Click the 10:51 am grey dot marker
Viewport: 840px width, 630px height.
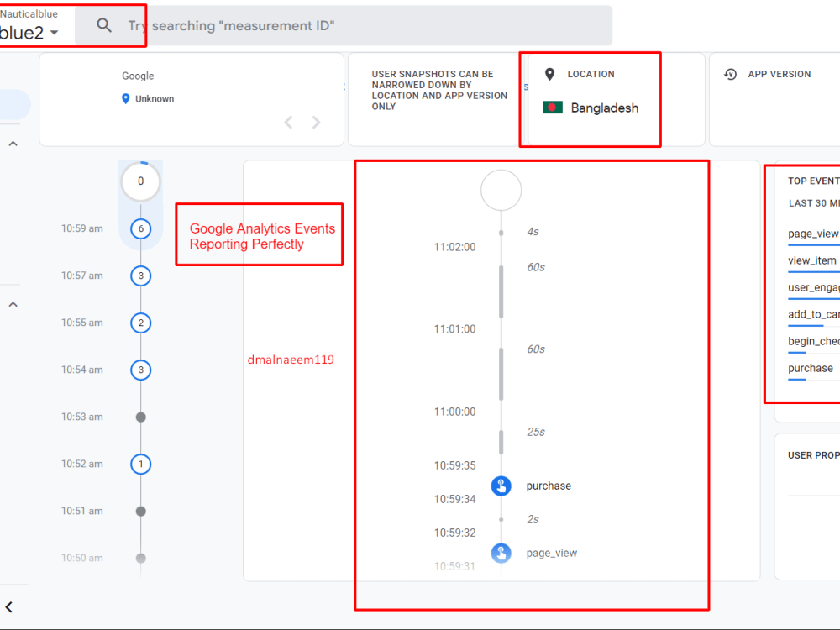[141, 511]
